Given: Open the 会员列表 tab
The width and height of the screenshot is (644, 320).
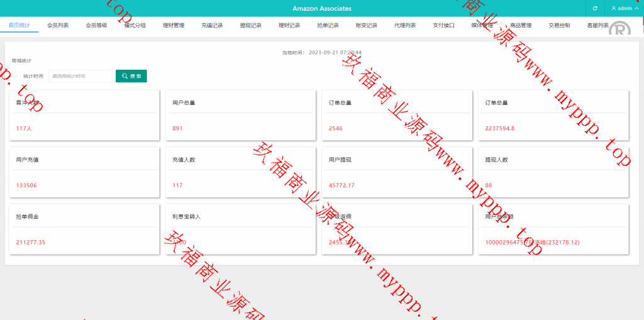Looking at the screenshot, I should coord(58,25).
